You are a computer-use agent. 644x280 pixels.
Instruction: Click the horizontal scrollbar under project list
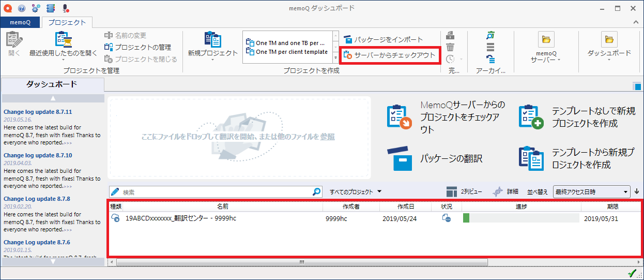click(300, 262)
